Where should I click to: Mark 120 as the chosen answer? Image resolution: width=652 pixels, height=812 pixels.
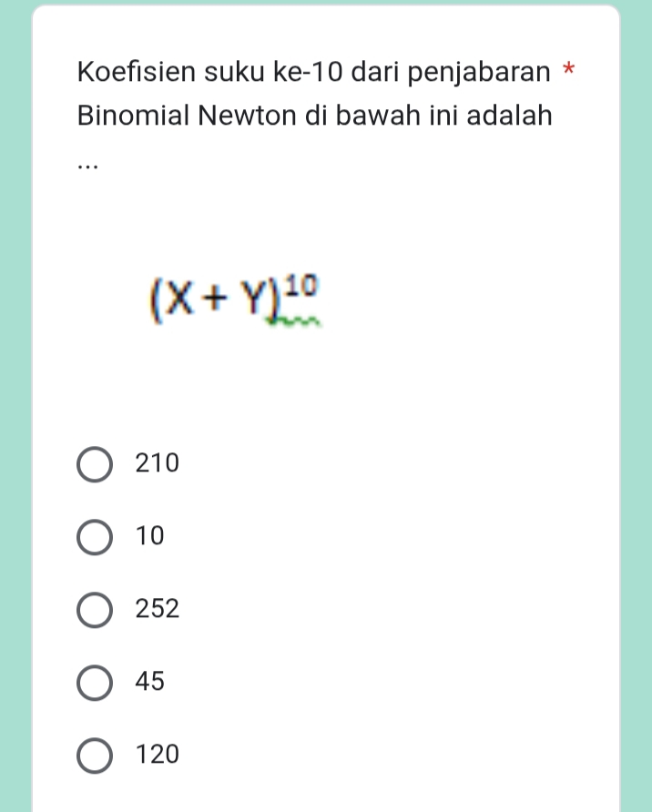[94, 755]
